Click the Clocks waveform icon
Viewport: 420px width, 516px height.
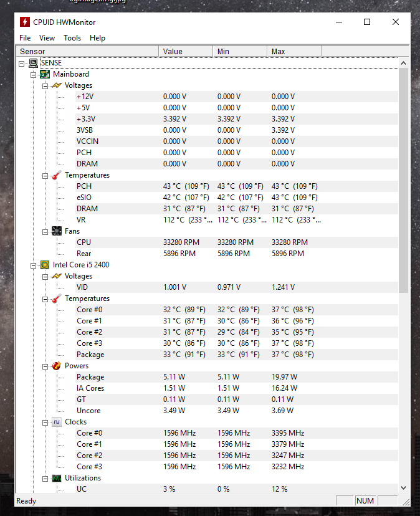[x=57, y=422]
